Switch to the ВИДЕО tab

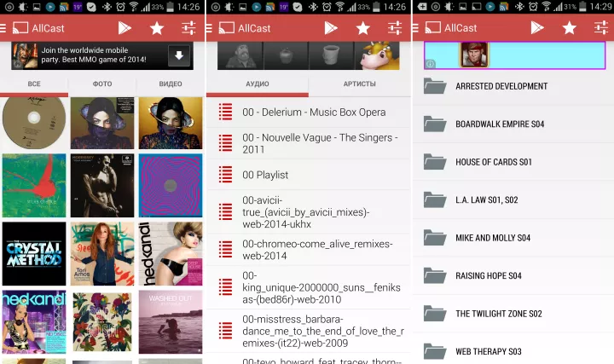[x=171, y=84]
